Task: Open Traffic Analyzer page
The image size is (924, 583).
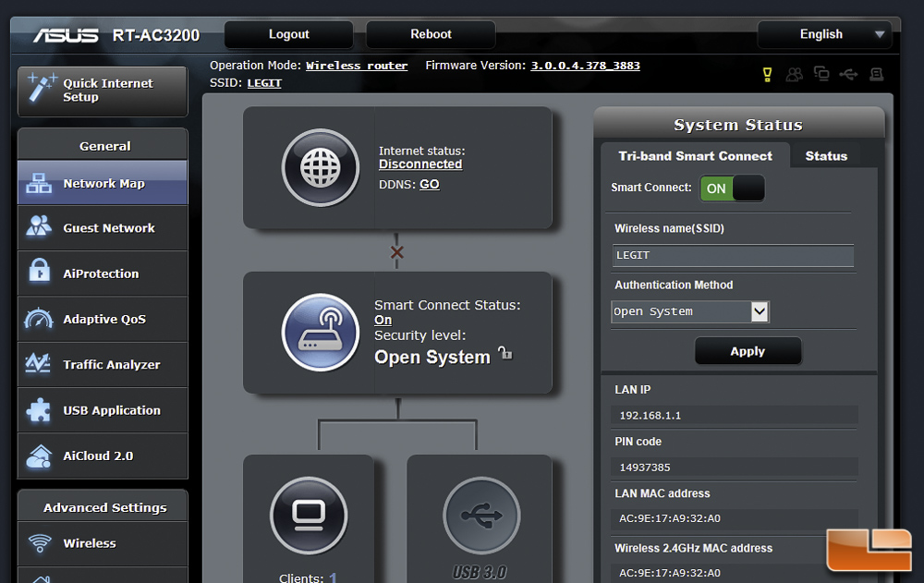Action: [103, 364]
